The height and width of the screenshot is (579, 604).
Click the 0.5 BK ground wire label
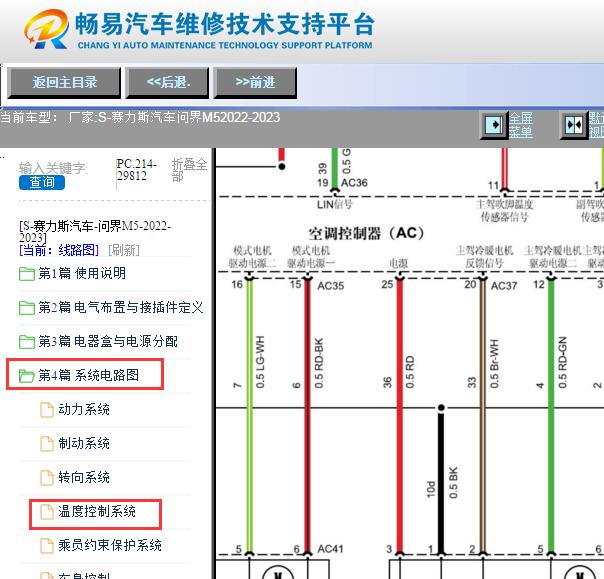[453, 483]
